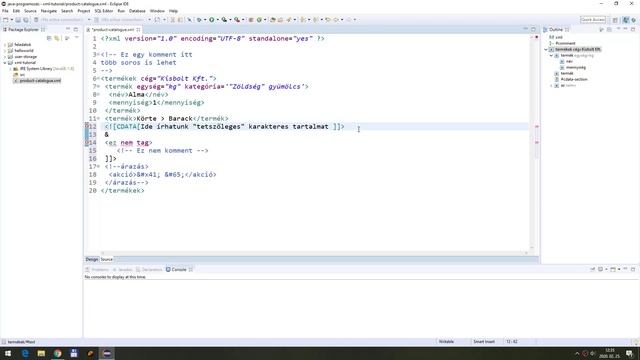Viewport: 640px width, 360px height.
Task: Select the Package Explorer tab
Action: pyautogui.click(x=23, y=29)
